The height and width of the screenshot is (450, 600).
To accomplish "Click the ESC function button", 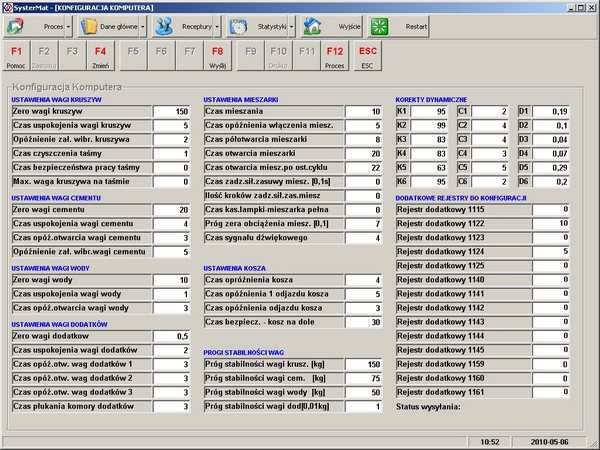I will coord(367,56).
